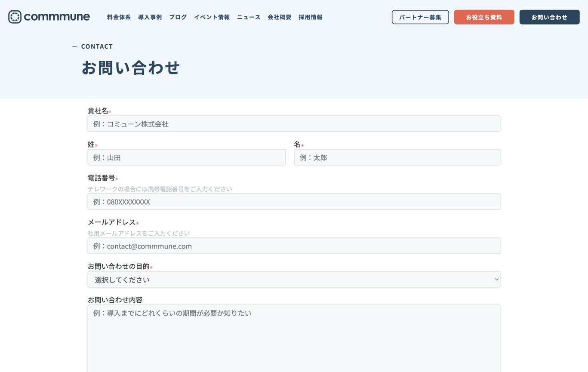Viewport: 588px width, 372px height.
Task: Focus the 貴社名 company name field
Action: pos(294,124)
